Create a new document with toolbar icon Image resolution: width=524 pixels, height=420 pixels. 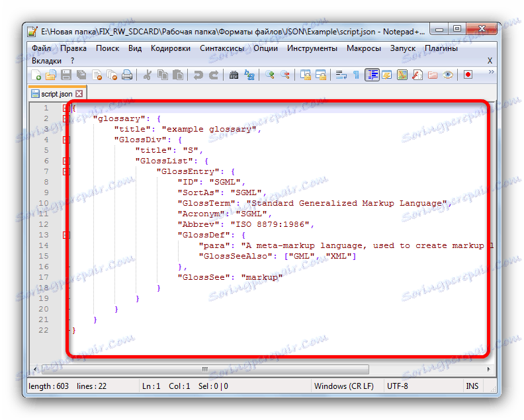click(36, 75)
